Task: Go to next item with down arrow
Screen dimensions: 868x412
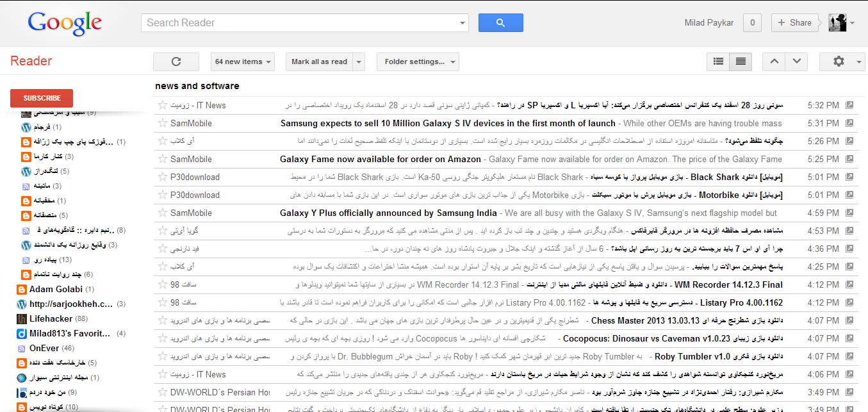Action: tap(796, 62)
